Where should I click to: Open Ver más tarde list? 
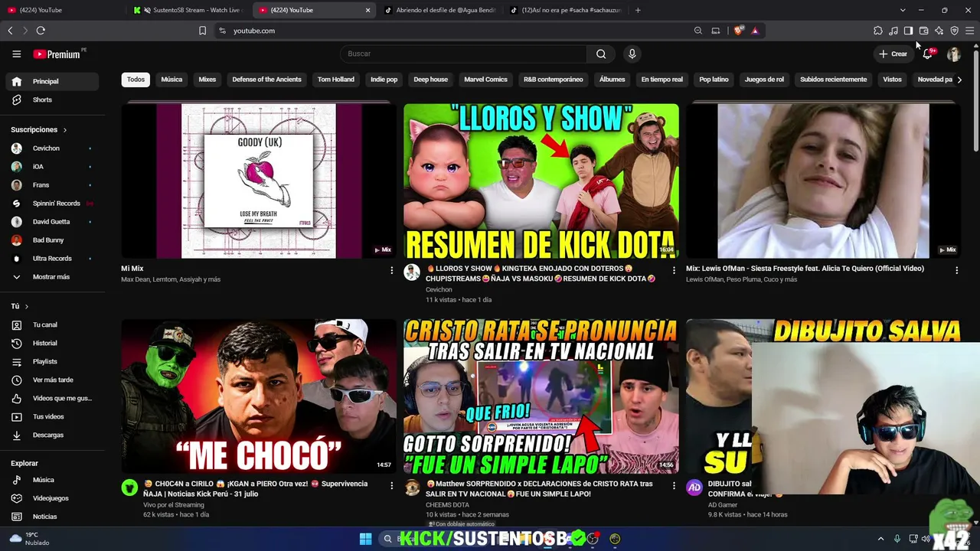[52, 380]
